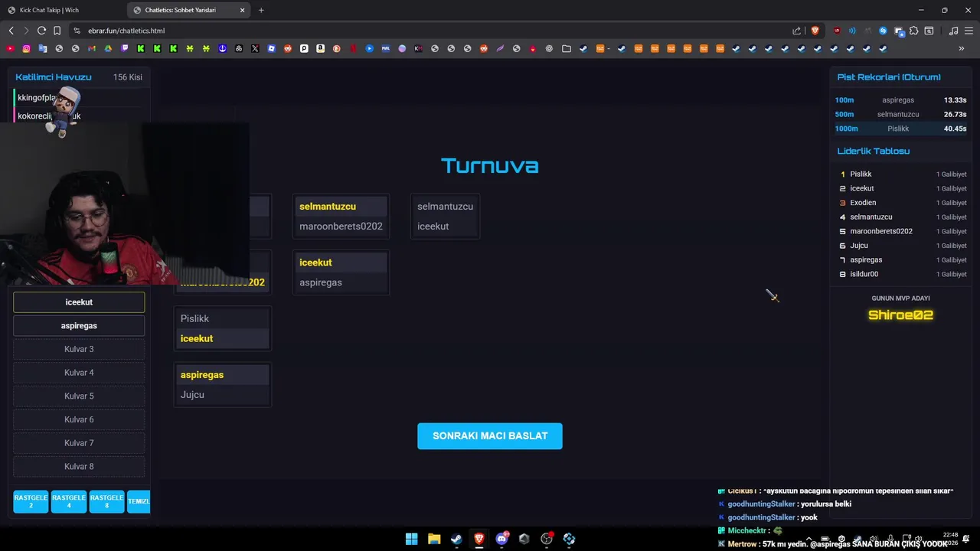This screenshot has height=551, width=980.
Task: Click maroonberets0202 in the semifinal bracket
Action: tap(341, 227)
